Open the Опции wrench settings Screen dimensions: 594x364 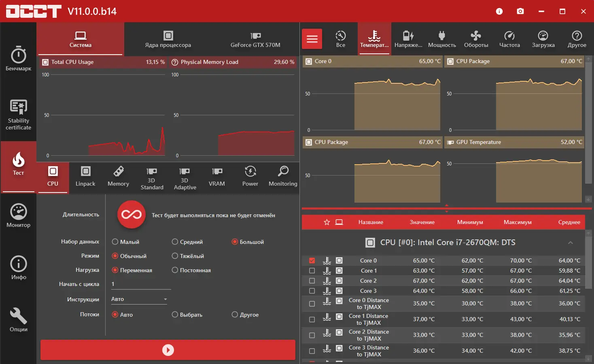(x=18, y=320)
